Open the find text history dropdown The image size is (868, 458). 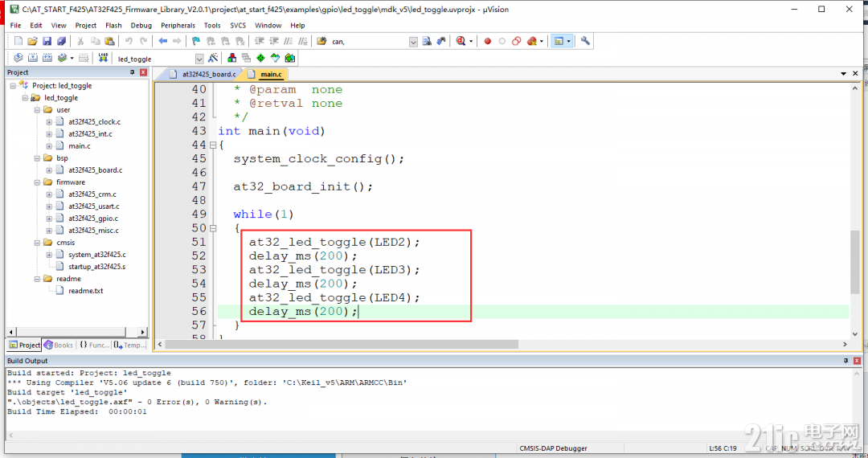(414, 42)
